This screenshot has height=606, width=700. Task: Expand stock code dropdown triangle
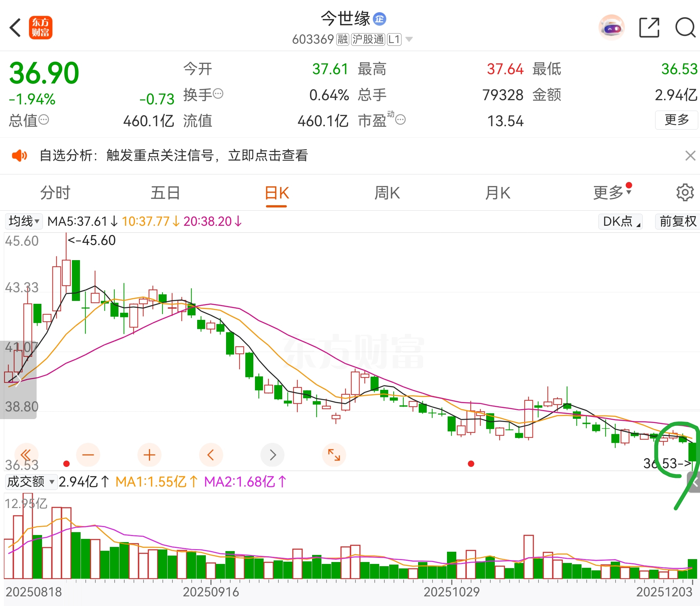pyautogui.click(x=409, y=40)
